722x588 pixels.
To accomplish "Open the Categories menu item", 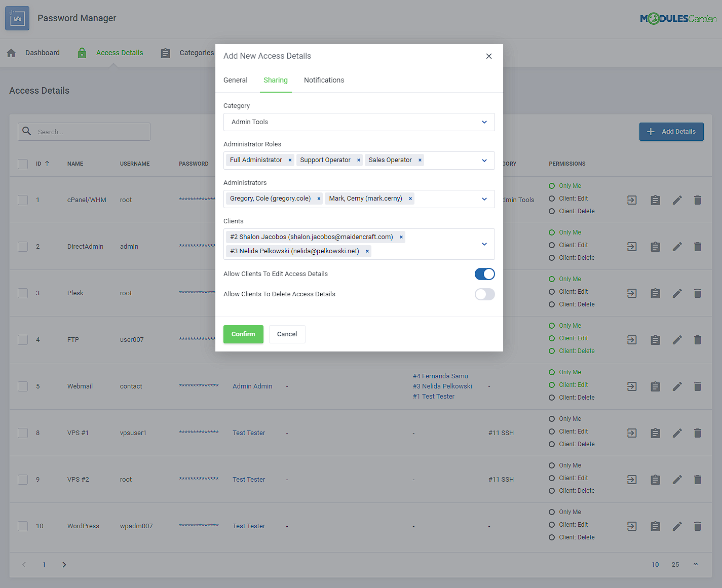I will (x=197, y=53).
